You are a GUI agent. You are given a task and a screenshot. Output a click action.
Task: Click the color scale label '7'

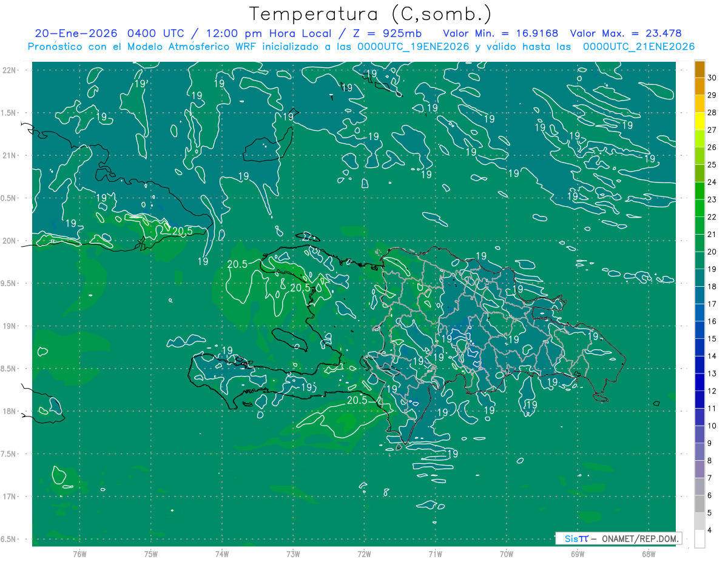pyautogui.click(x=710, y=478)
